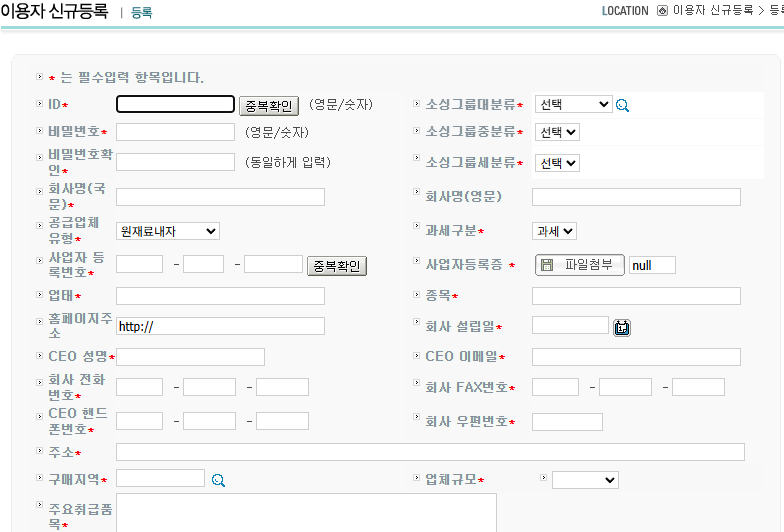
Task: Click last box of 회사 FAX번호
Action: [698, 387]
